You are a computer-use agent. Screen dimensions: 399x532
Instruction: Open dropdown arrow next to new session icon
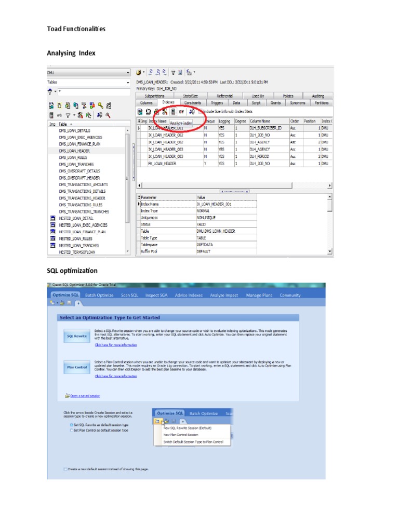tap(57, 303)
